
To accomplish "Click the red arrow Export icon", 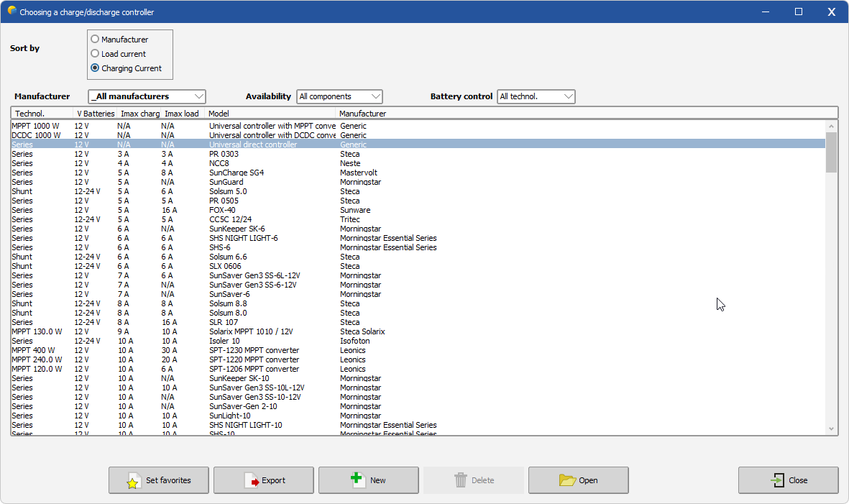I will coord(252,481).
